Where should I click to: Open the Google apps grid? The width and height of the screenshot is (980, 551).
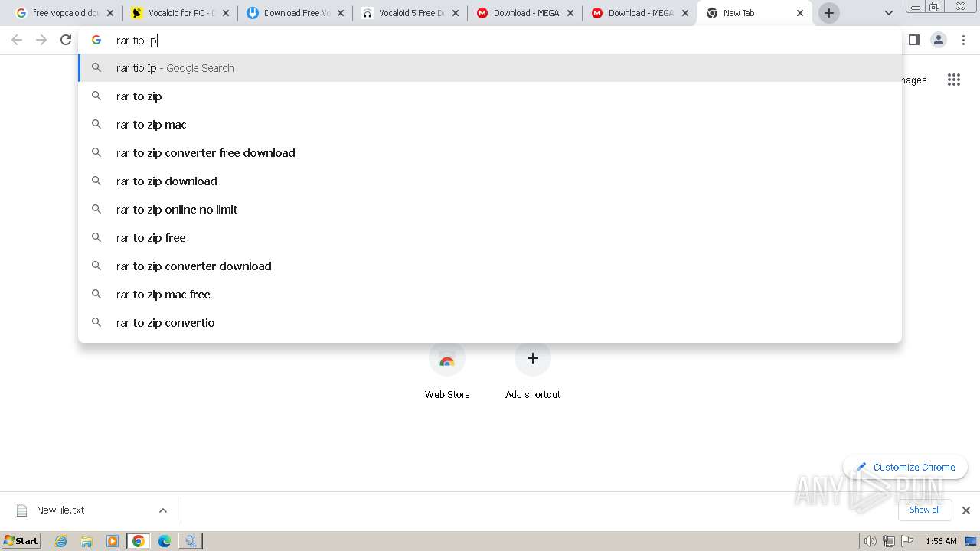click(x=953, y=80)
